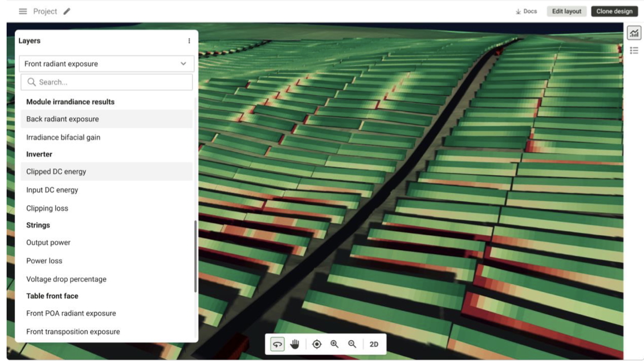Select the orbit rotate view tool

(277, 344)
